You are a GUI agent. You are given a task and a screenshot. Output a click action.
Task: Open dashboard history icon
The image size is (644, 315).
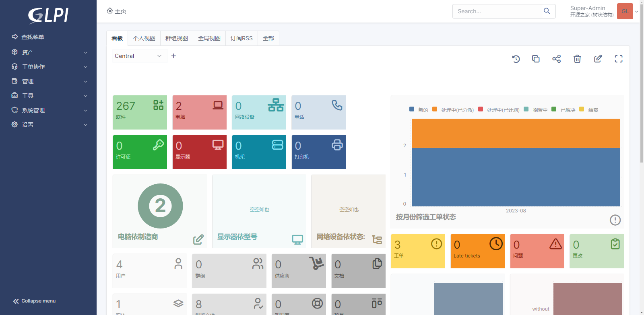tap(516, 59)
